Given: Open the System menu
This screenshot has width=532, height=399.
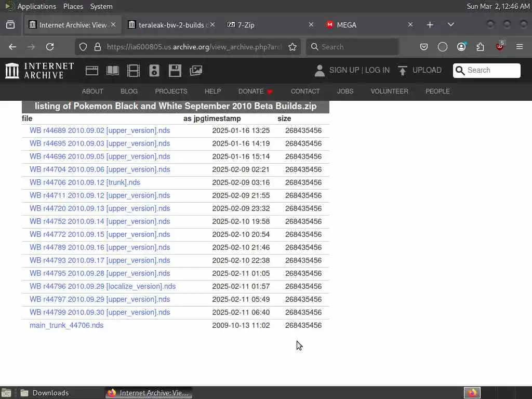Looking at the screenshot, I should tap(101, 6).
